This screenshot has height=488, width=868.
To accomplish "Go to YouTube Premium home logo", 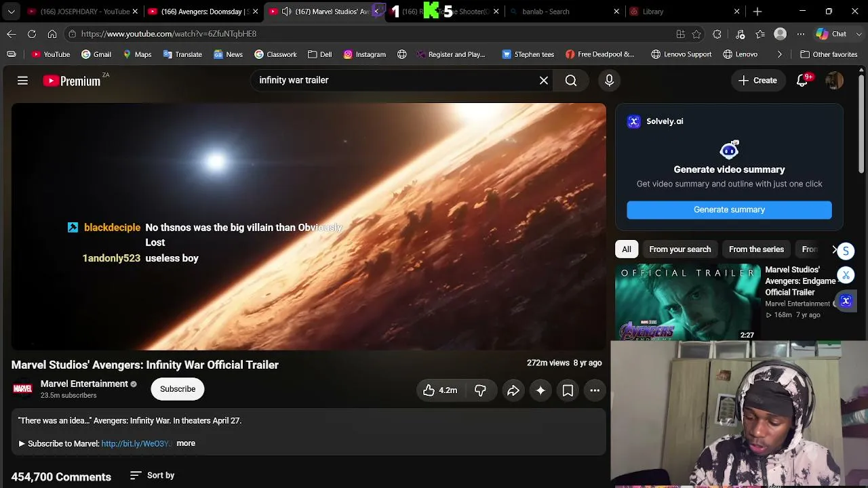I will point(71,81).
